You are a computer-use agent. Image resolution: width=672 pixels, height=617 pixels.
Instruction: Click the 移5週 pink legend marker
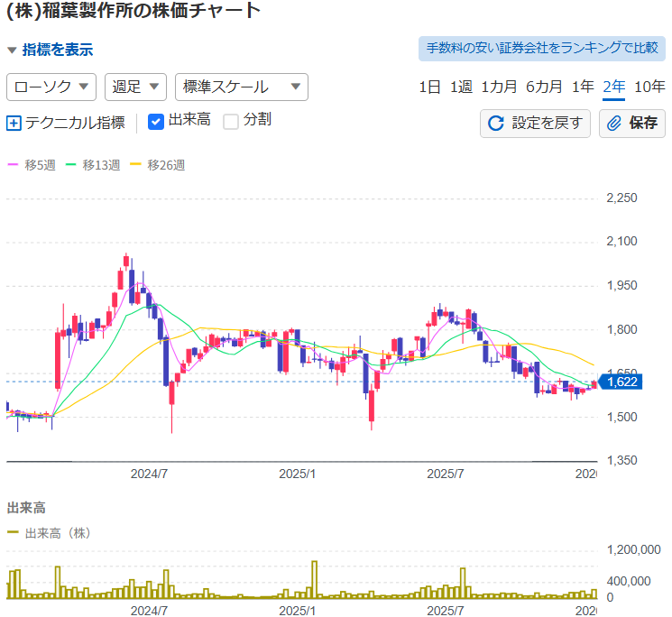click(13, 165)
